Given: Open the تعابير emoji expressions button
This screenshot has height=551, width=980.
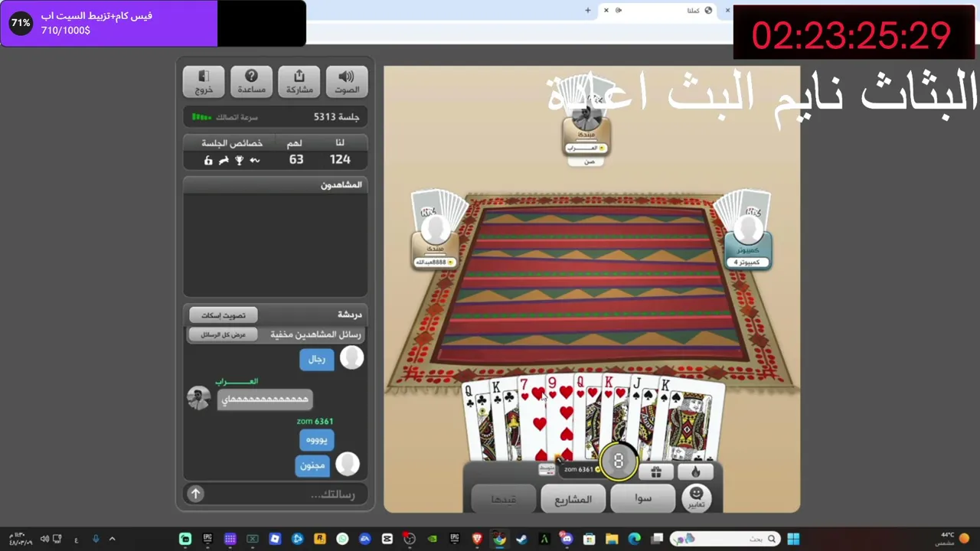Looking at the screenshot, I should click(x=696, y=498).
